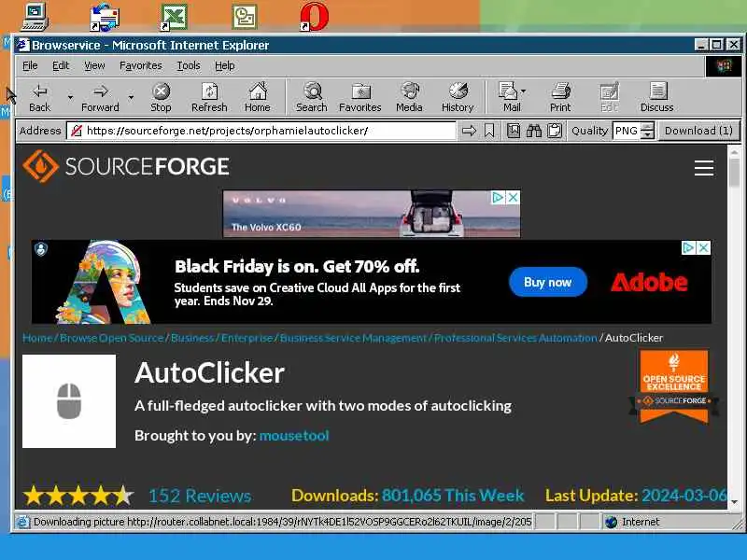Screen dimensions: 747x560
Task: Click the Go arrow next to address bar
Action: (470, 131)
